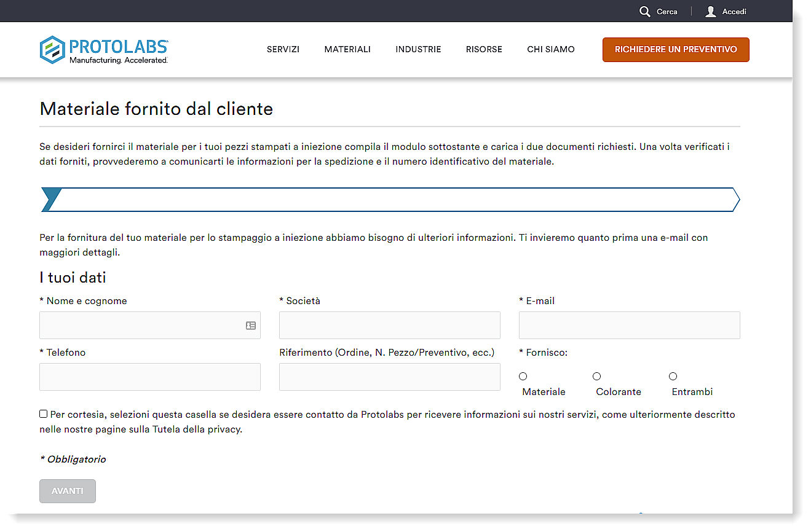Focus the E-mail input field
This screenshot has width=811, height=532.
[x=630, y=325]
